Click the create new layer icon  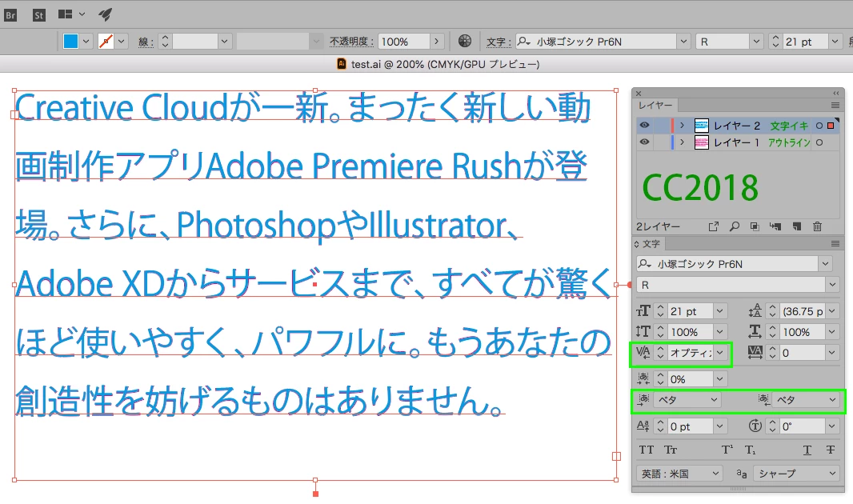click(x=796, y=226)
